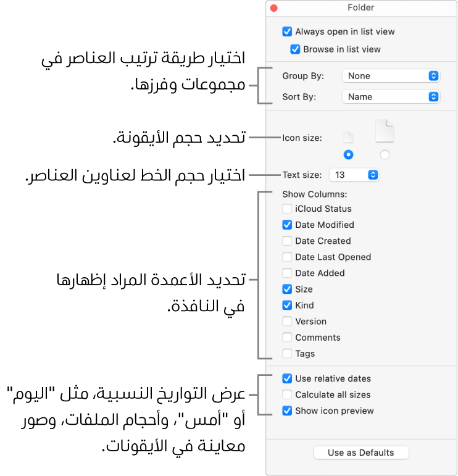Screen dimensions: 458x476
Task: Select the large icon size radio button
Action: click(385, 154)
